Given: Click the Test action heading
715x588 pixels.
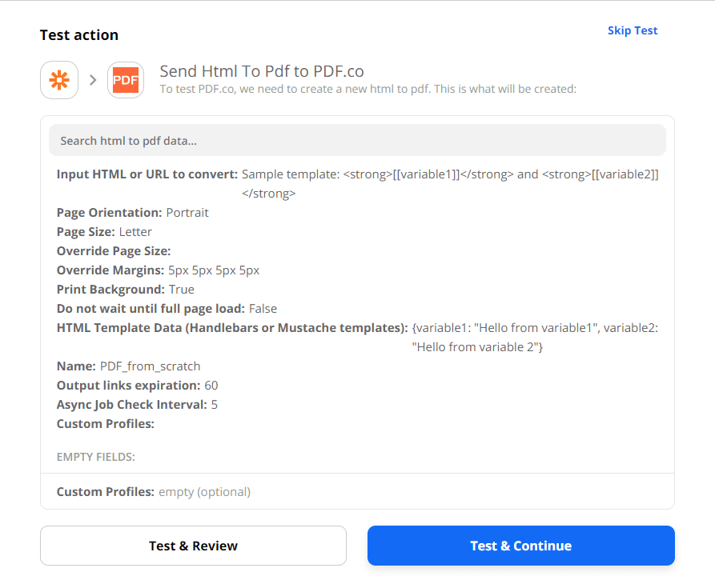Looking at the screenshot, I should pyautogui.click(x=79, y=35).
